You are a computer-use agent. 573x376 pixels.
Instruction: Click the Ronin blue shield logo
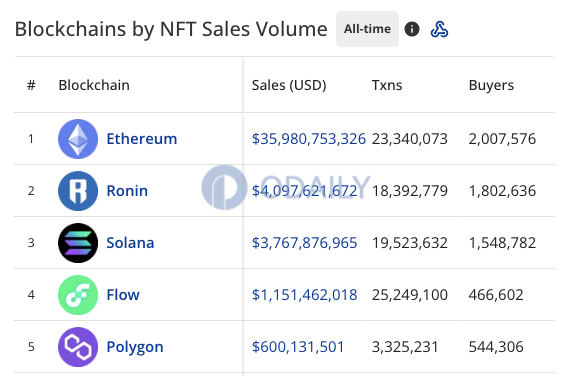click(x=78, y=191)
